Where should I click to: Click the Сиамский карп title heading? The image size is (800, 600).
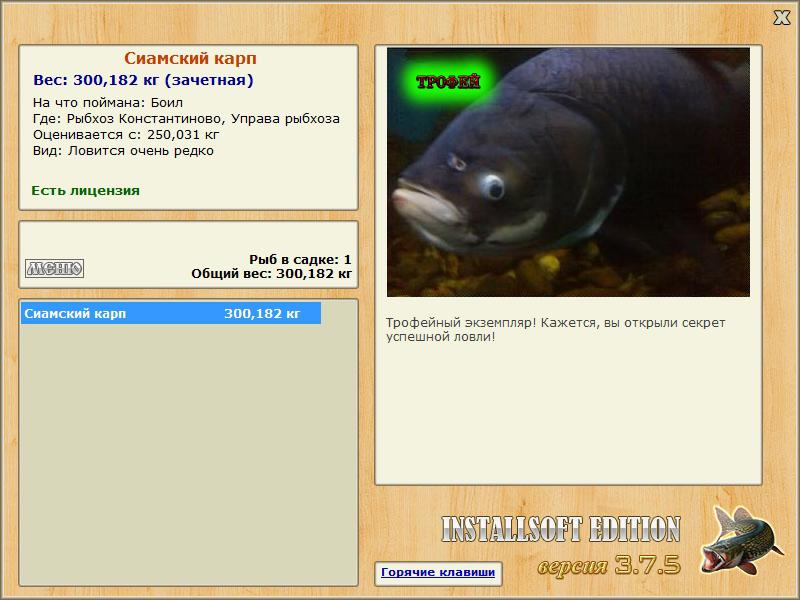(190, 58)
